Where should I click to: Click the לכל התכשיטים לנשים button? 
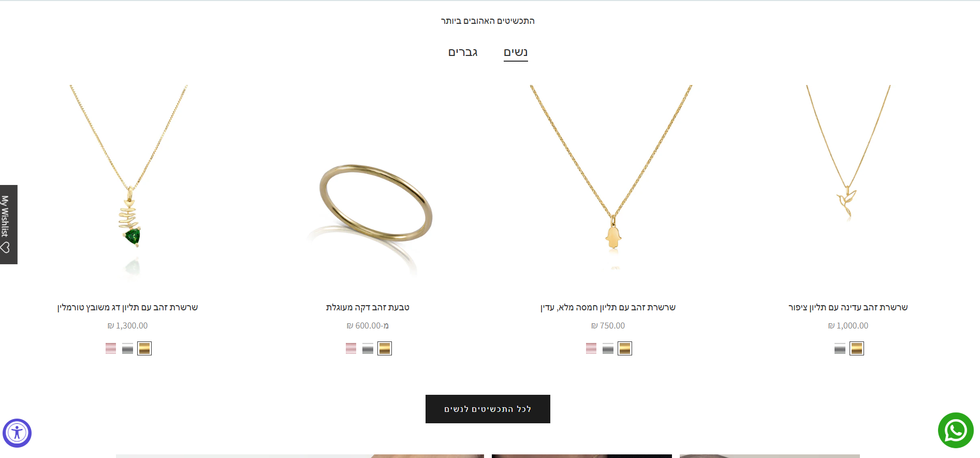tap(488, 409)
